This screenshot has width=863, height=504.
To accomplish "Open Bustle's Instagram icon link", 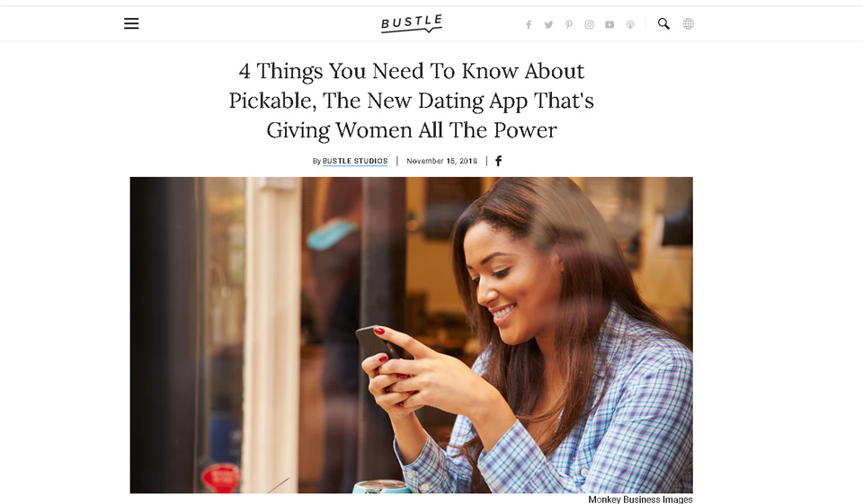I will pyautogui.click(x=589, y=25).
